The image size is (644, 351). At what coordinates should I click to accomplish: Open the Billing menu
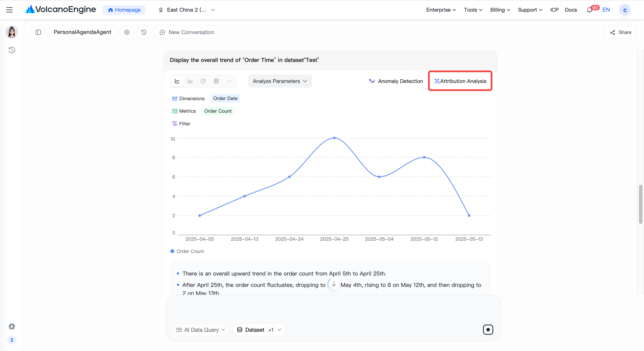[500, 10]
